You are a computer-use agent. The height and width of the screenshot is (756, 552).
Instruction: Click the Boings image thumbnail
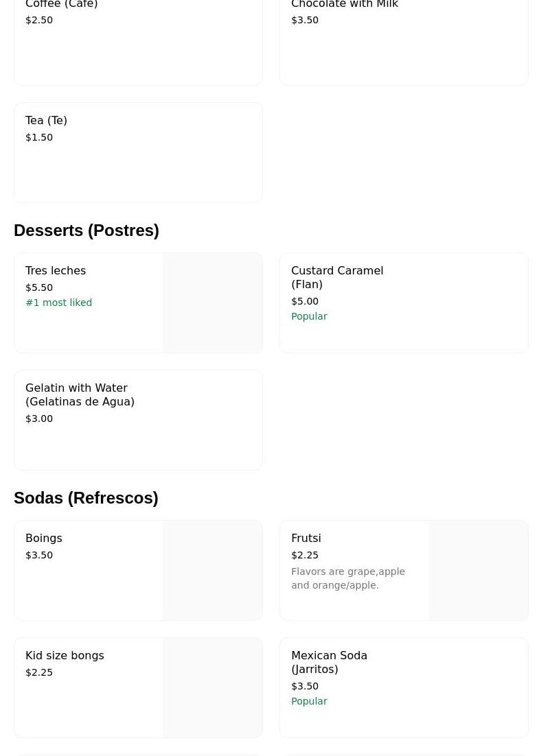(213, 571)
